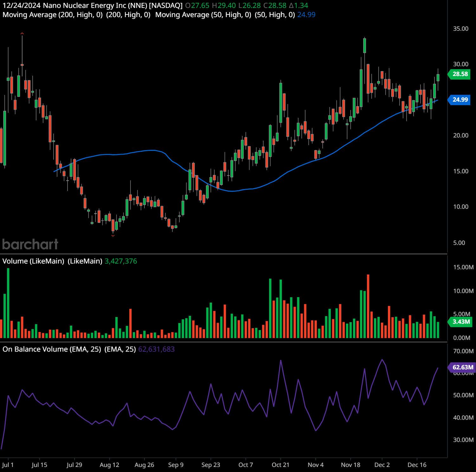Click the Jul 1 date label

pyautogui.click(x=8, y=465)
